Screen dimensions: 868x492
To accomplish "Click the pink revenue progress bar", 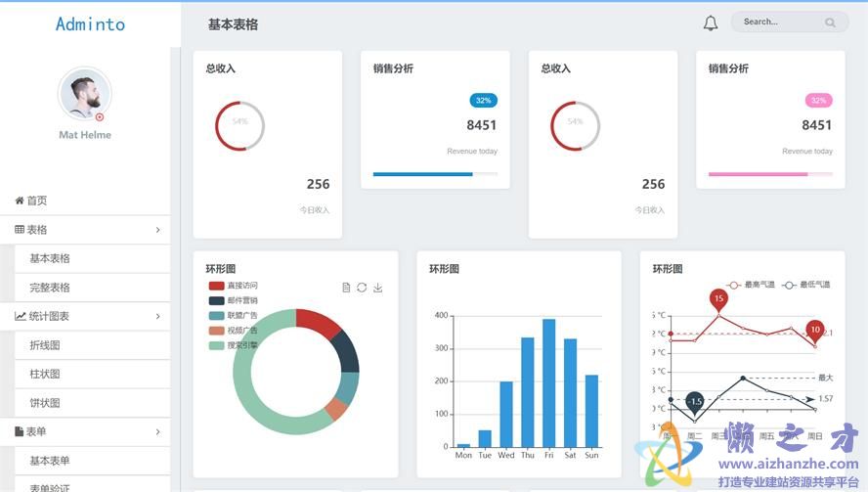I will coord(770,174).
